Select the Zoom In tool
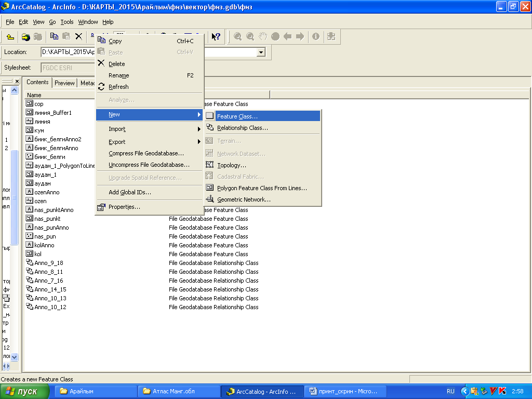The height and width of the screenshot is (399, 532). 237,36
